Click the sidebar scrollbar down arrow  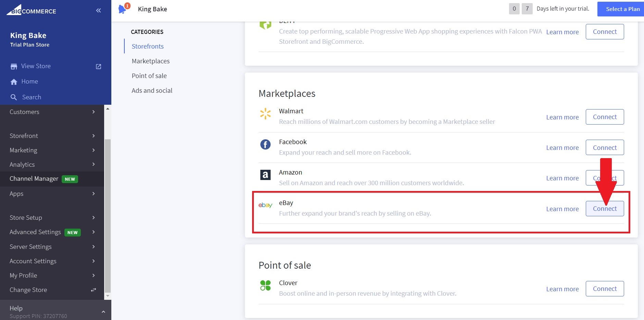pos(108,296)
